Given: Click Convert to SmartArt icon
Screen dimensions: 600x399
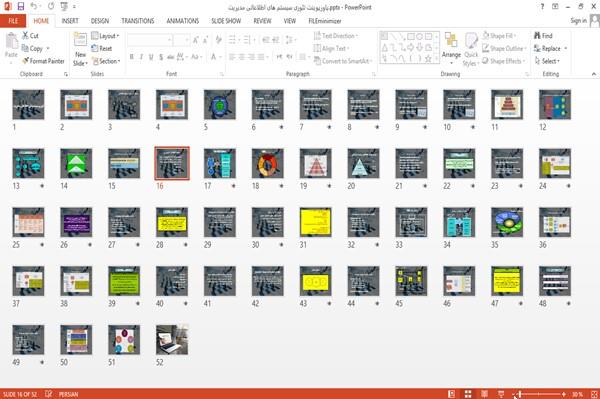Looking at the screenshot, I should click(317, 61).
